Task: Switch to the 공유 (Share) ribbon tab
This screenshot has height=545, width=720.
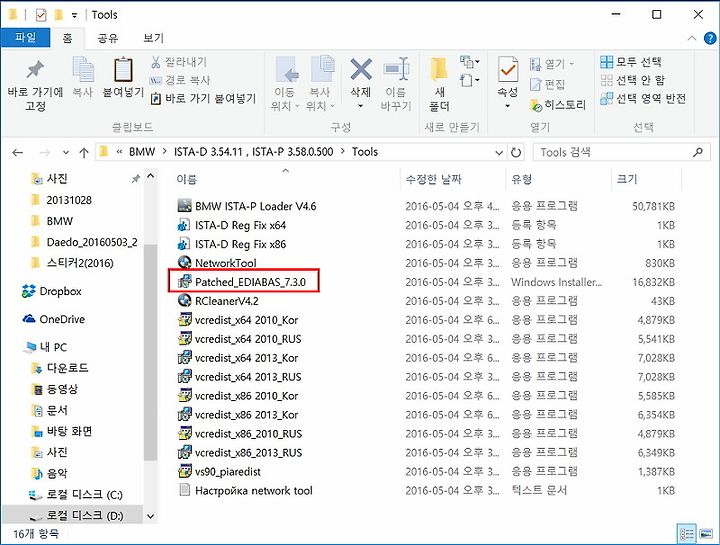Action: (x=108, y=38)
